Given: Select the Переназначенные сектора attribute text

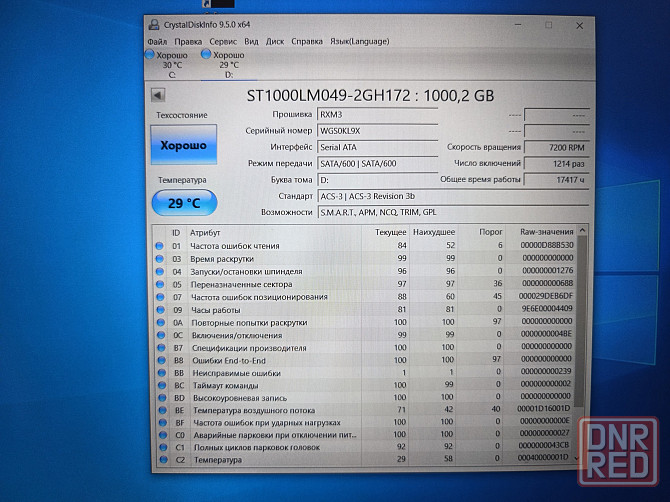Looking at the screenshot, I should [x=242, y=285].
